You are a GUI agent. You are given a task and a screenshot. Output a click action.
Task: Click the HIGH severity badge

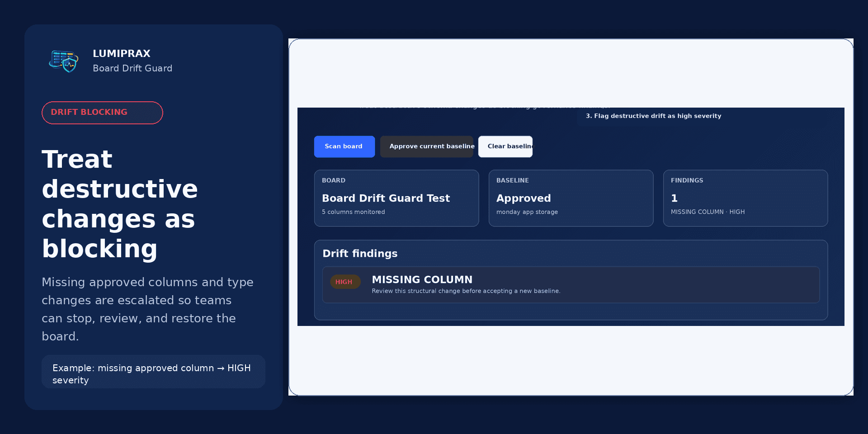(345, 282)
